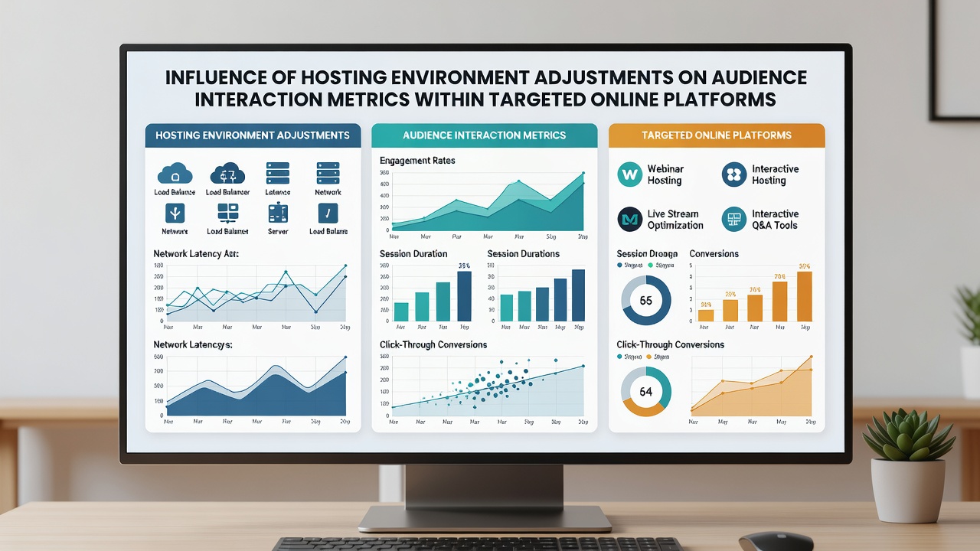
Task: Click the Engagement Rates area chart
Action: [x=488, y=201]
